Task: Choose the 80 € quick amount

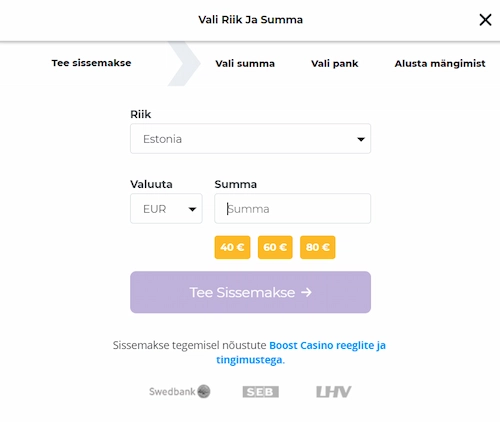Action: point(318,247)
